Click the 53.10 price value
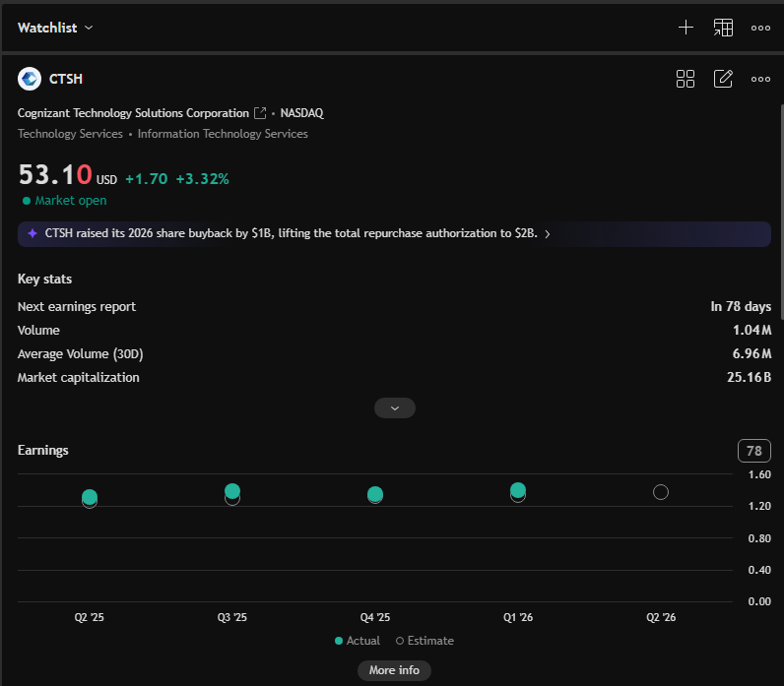Viewport: 784px width, 686px height. [x=55, y=175]
